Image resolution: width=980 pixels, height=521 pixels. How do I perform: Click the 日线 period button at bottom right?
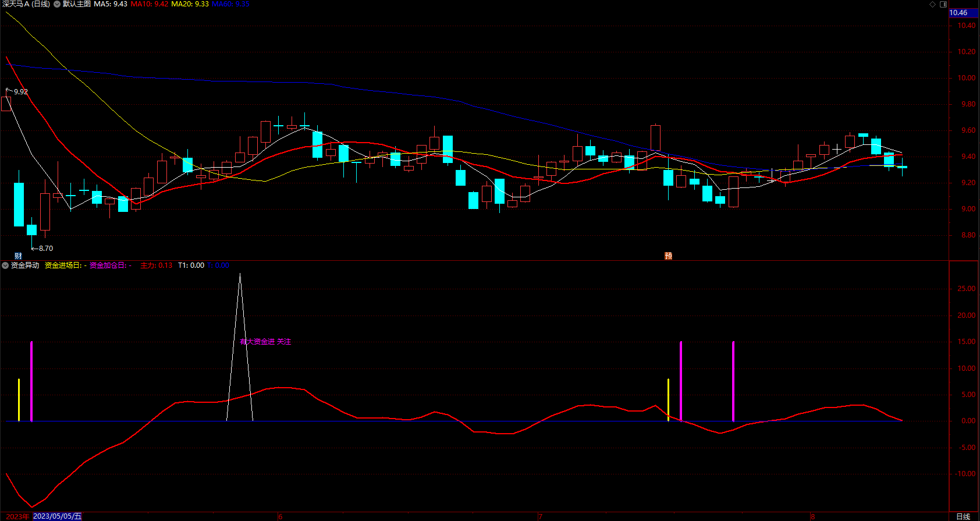[963, 516]
